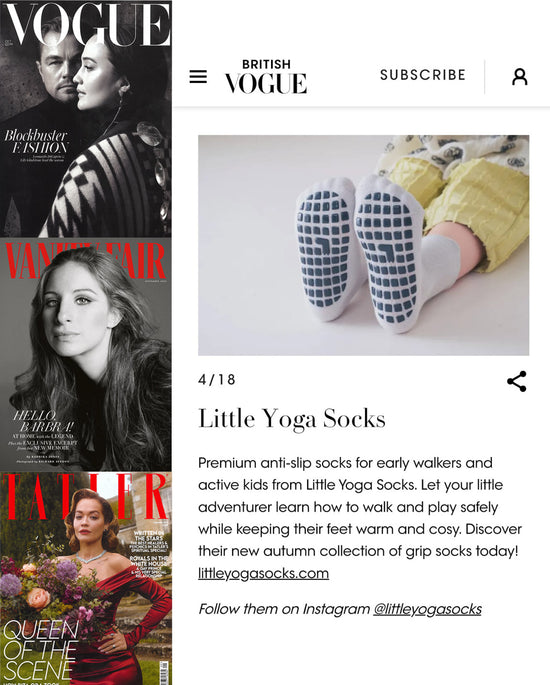The width and height of the screenshot is (550, 685).
Task: Click Written in the Stars text on Tatler
Action: (149, 536)
